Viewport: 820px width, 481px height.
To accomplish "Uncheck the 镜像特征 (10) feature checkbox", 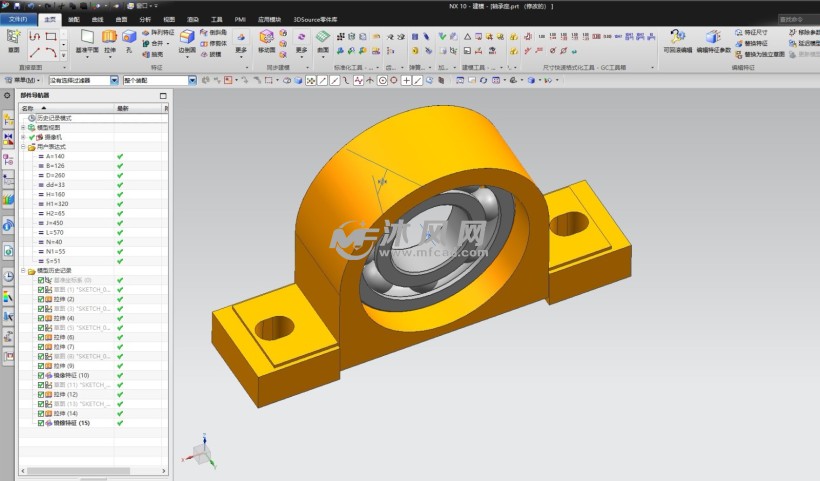I will tap(41, 375).
